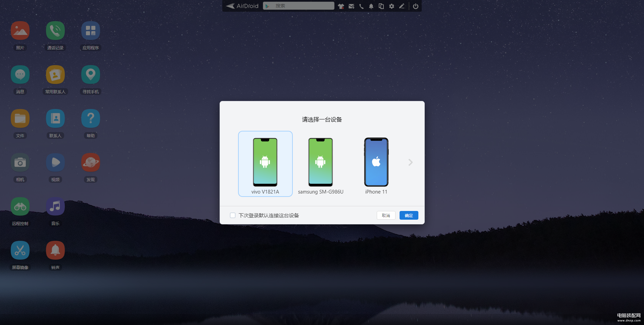This screenshot has height=325, width=644.
Task: Open the 文件 files icon
Action: (20, 118)
